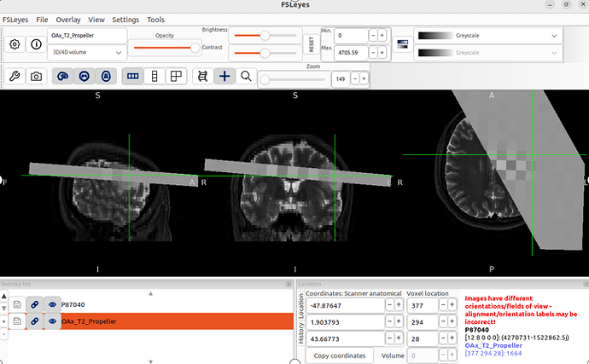
Task: Edit the Max display range field 4705.59
Action: pos(351,53)
